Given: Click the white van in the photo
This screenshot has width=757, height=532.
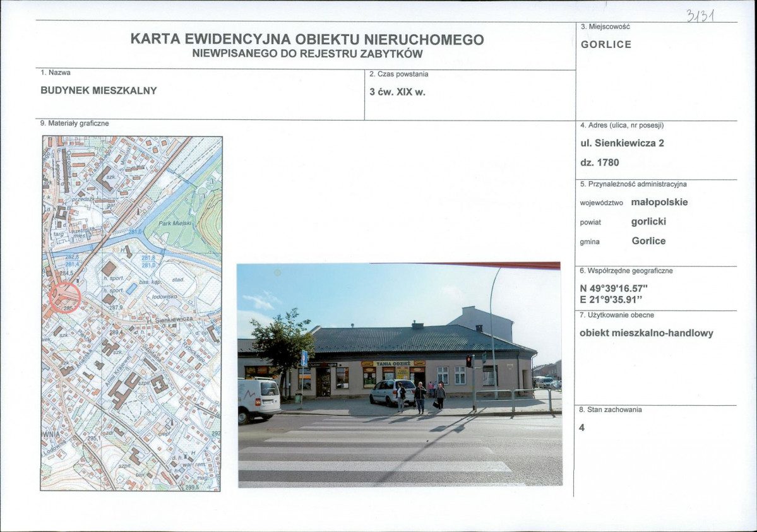Looking at the screenshot, I should click(259, 400).
